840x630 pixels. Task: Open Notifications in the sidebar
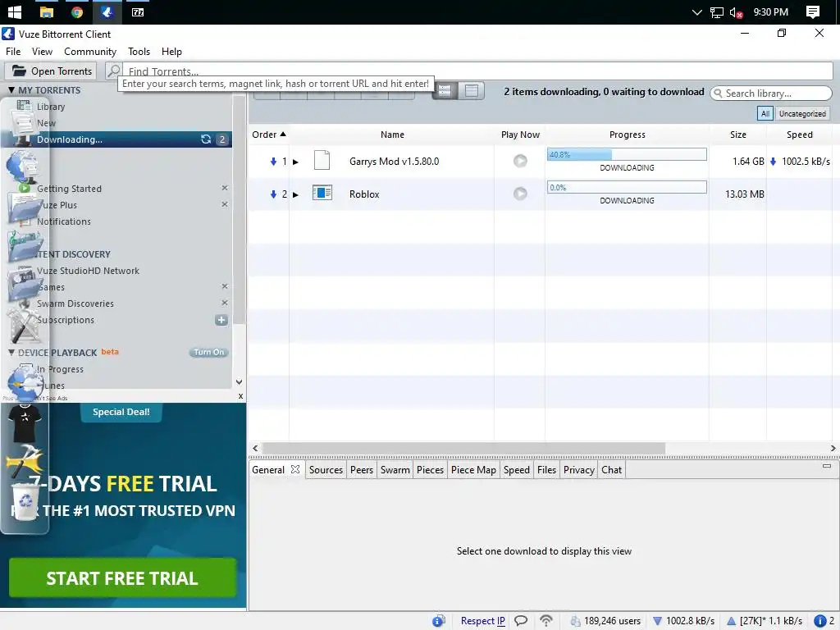pyautogui.click(x=64, y=221)
